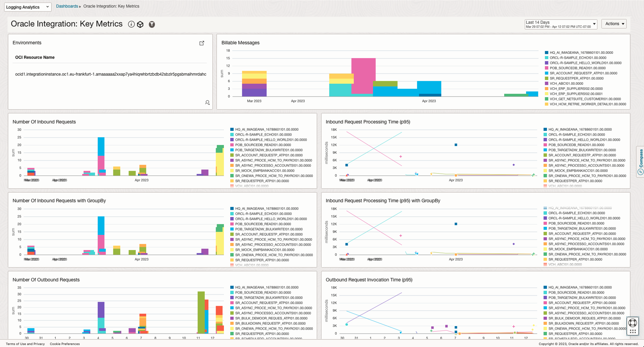Viewport: 644px width, 347px height.
Task: Open the Logging Analytics service dropdown
Action: coord(28,7)
